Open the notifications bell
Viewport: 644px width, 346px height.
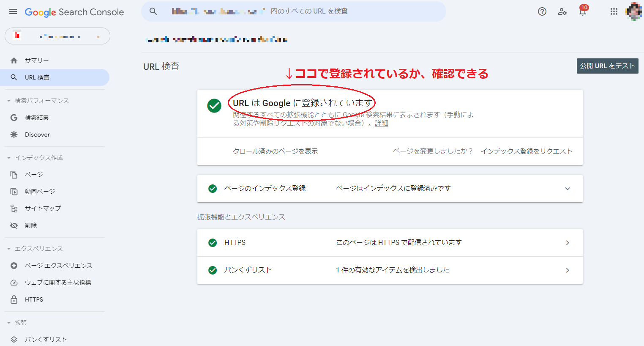[583, 11]
